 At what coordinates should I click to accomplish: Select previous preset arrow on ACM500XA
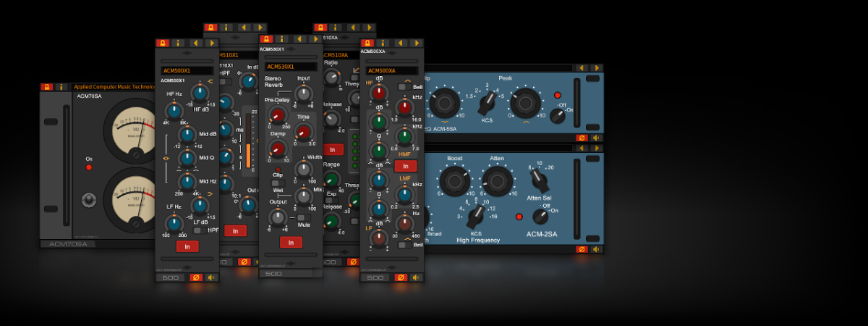(401, 43)
